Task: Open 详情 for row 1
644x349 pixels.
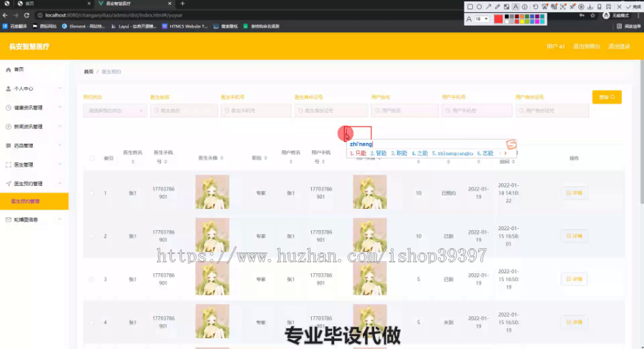Action: pyautogui.click(x=574, y=193)
